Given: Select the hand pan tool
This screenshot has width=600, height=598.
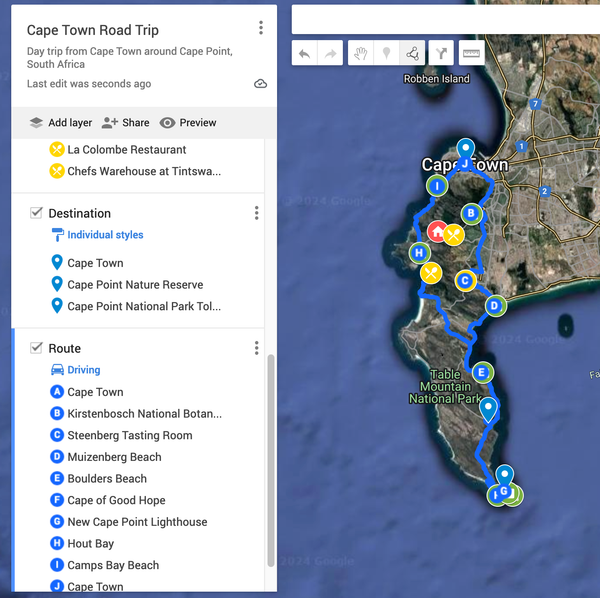Looking at the screenshot, I should point(360,53).
